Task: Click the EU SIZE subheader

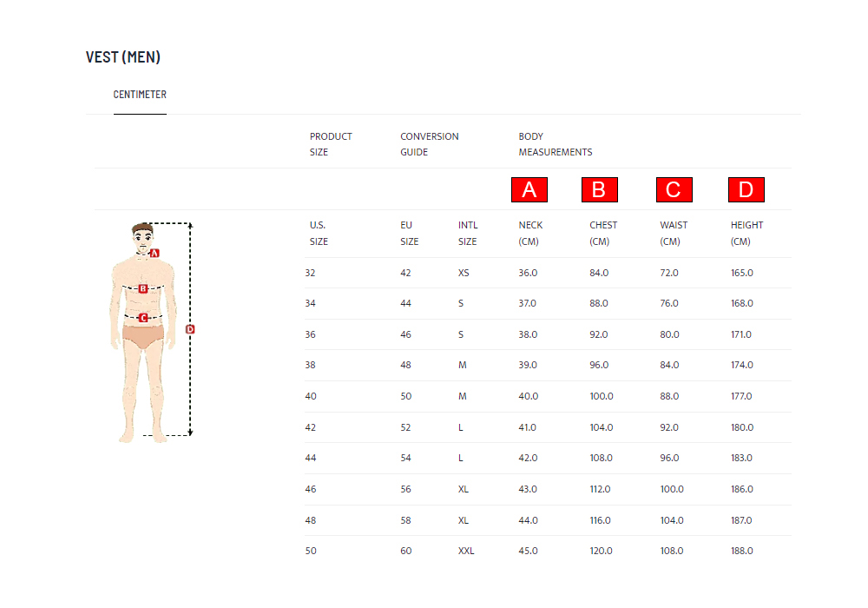Action: [x=409, y=233]
